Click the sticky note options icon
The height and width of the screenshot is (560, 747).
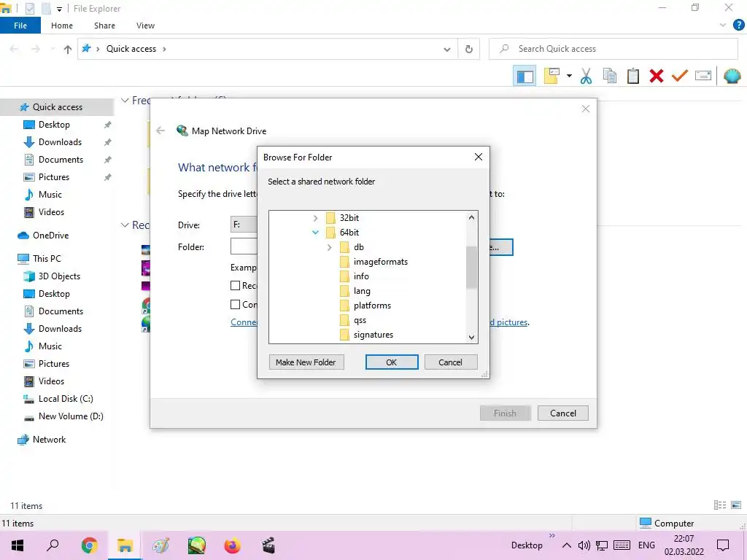[551, 76]
